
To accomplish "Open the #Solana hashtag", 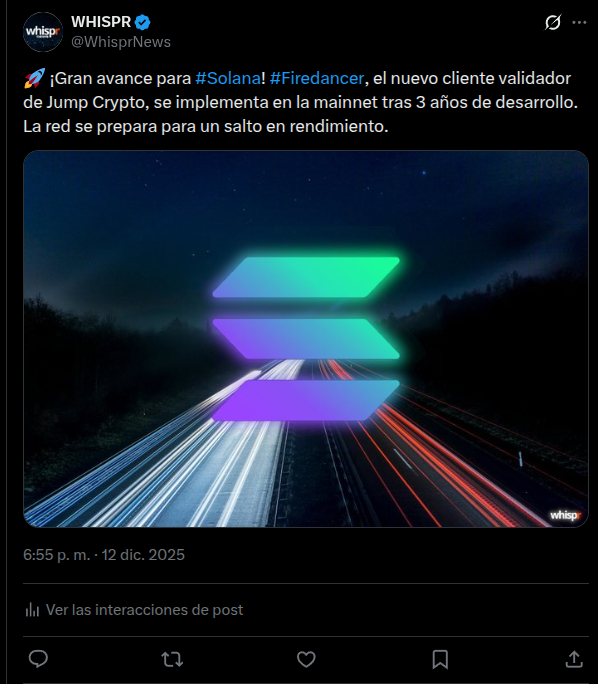I will 228,79.
